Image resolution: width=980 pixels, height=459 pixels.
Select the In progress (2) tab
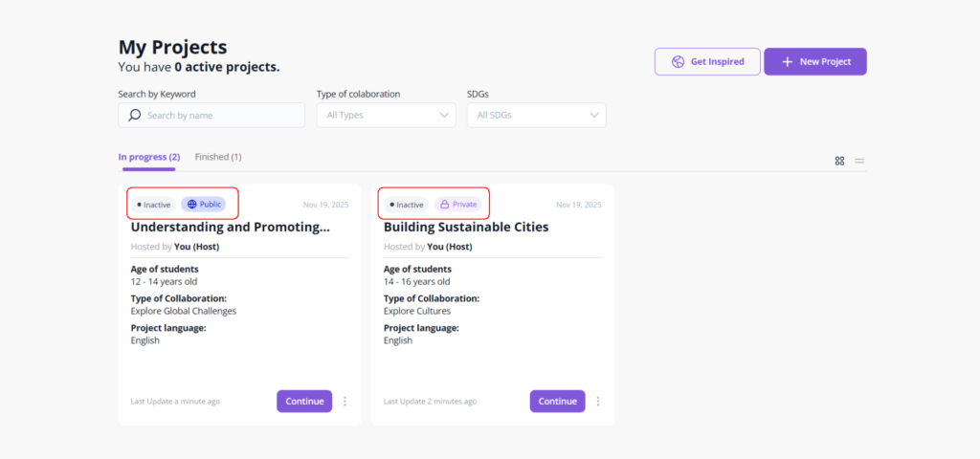click(148, 157)
